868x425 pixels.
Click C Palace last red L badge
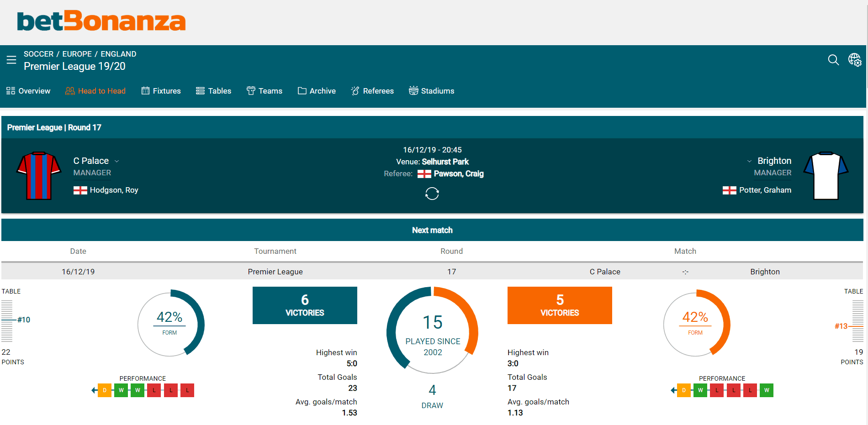pyautogui.click(x=187, y=390)
